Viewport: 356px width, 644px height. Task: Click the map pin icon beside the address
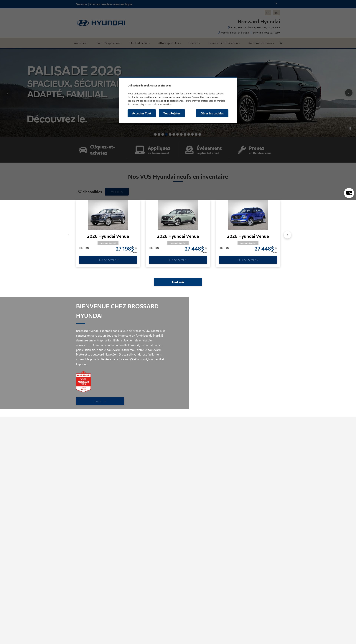pos(229,28)
